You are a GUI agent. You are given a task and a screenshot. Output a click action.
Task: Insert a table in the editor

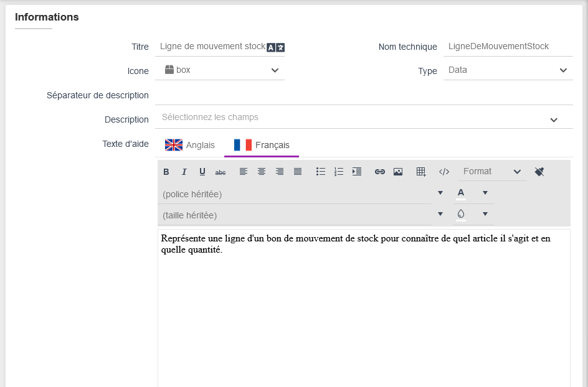coord(421,172)
